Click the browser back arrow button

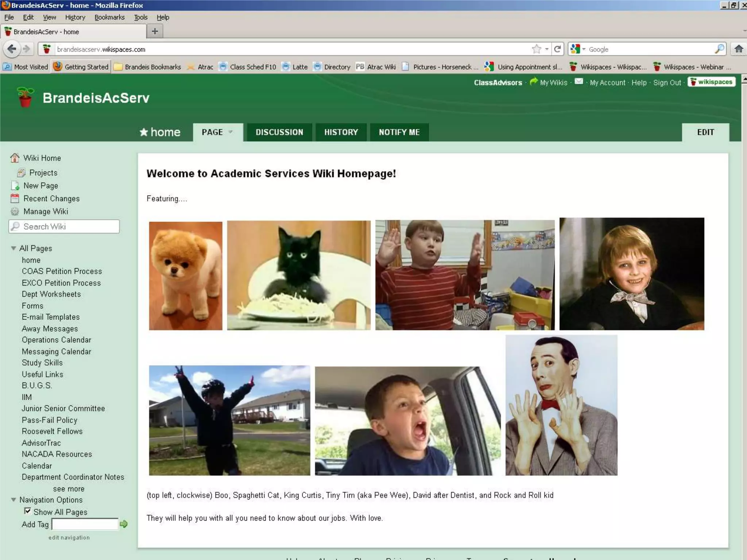click(12, 49)
